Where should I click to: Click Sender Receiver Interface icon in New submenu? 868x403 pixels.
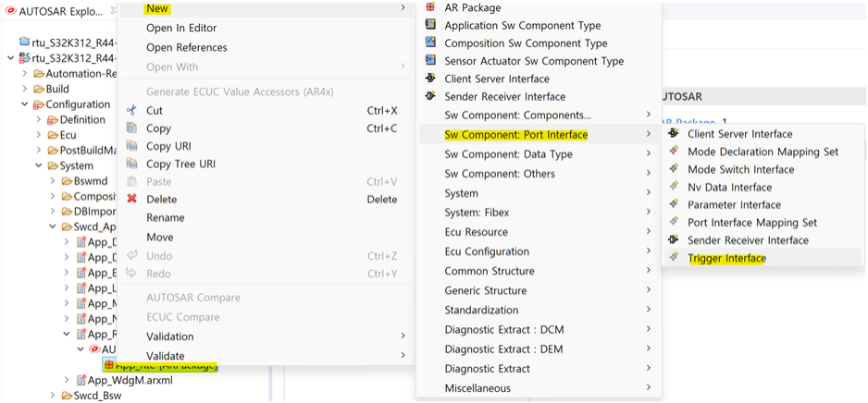pos(430,96)
